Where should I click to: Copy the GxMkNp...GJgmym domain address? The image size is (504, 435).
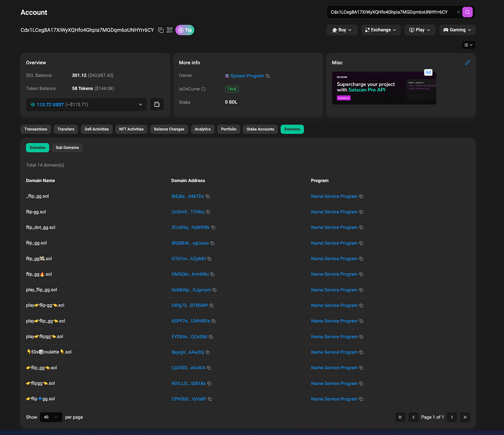coord(215,290)
